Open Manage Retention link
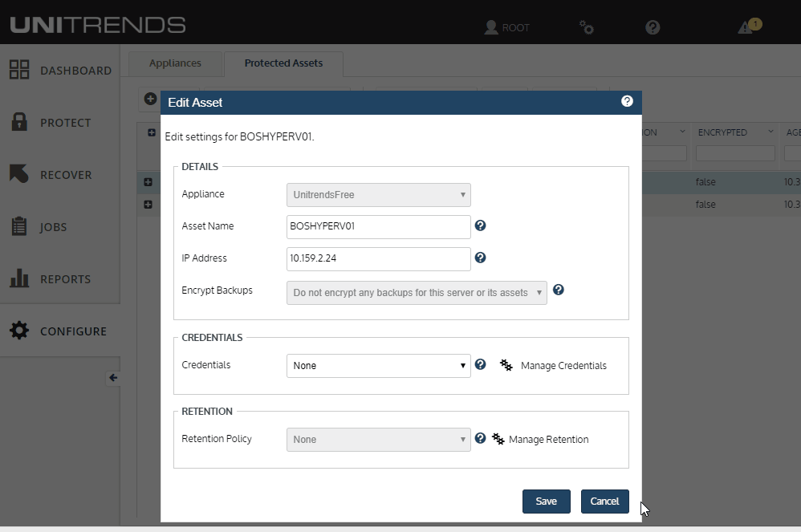801x532 pixels. tap(549, 440)
